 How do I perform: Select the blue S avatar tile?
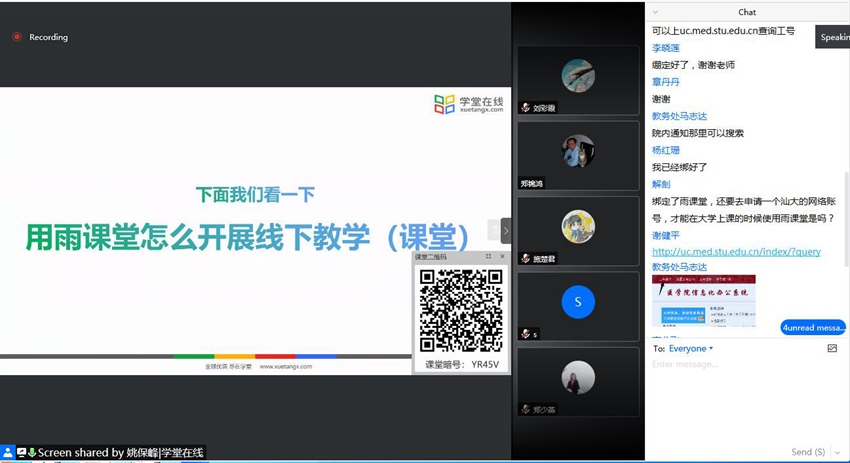click(x=578, y=301)
